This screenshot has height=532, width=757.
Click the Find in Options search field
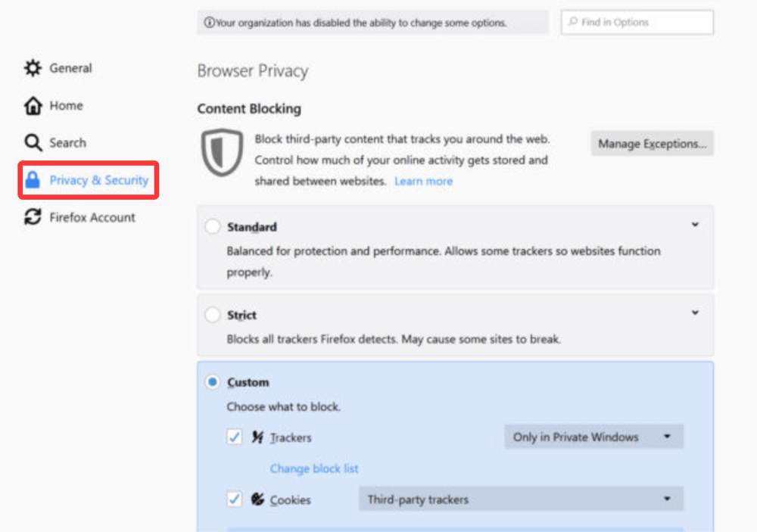[637, 23]
